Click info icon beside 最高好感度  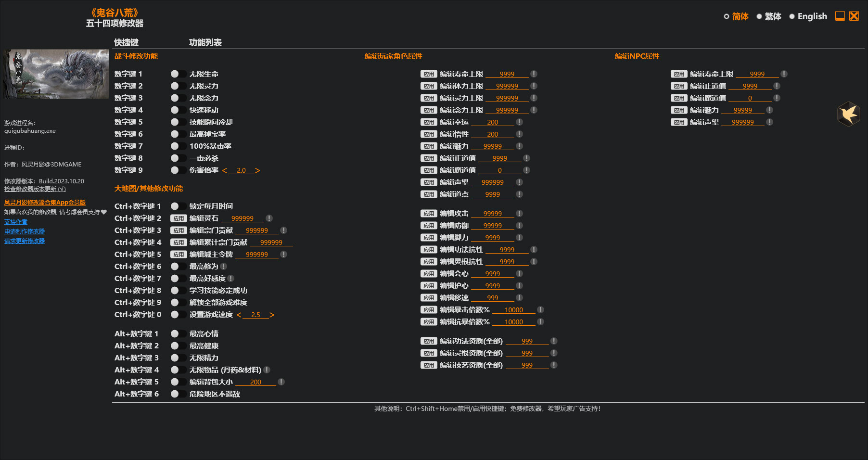pyautogui.click(x=231, y=279)
